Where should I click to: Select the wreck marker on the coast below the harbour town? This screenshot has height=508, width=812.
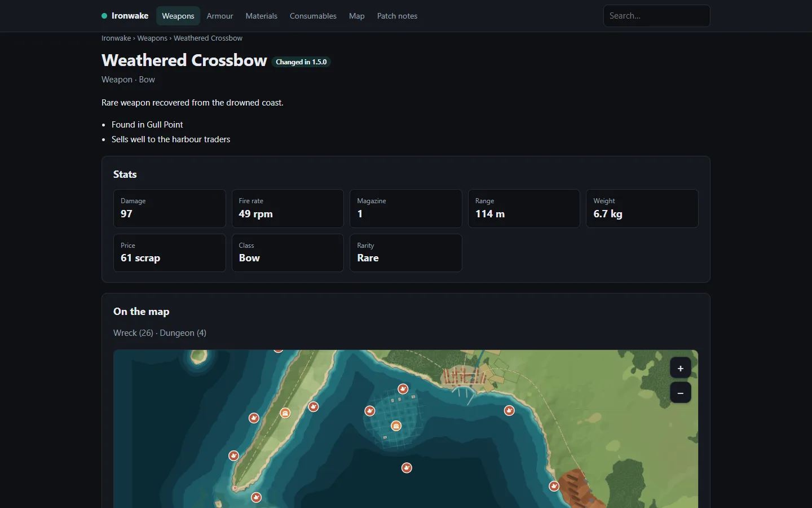click(509, 410)
